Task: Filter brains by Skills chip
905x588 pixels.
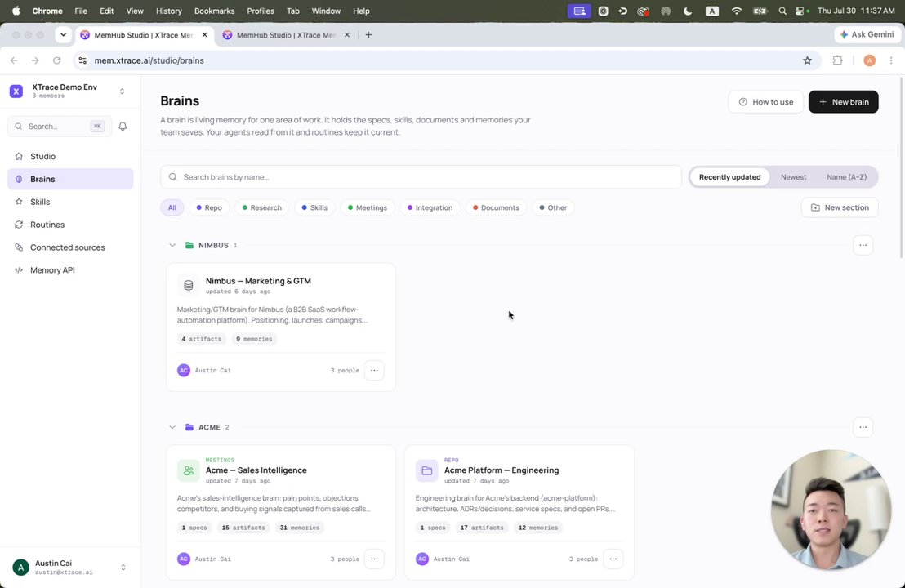Action: click(314, 207)
